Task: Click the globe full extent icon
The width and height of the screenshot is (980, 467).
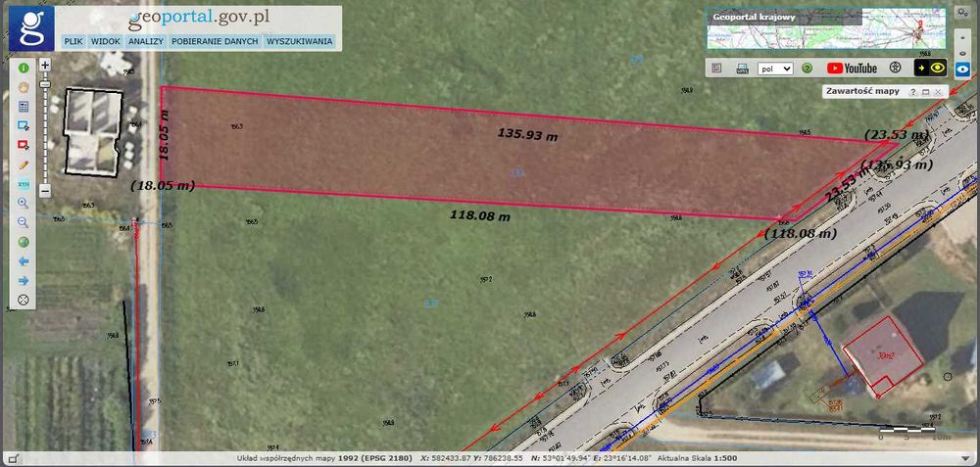Action: point(24,242)
